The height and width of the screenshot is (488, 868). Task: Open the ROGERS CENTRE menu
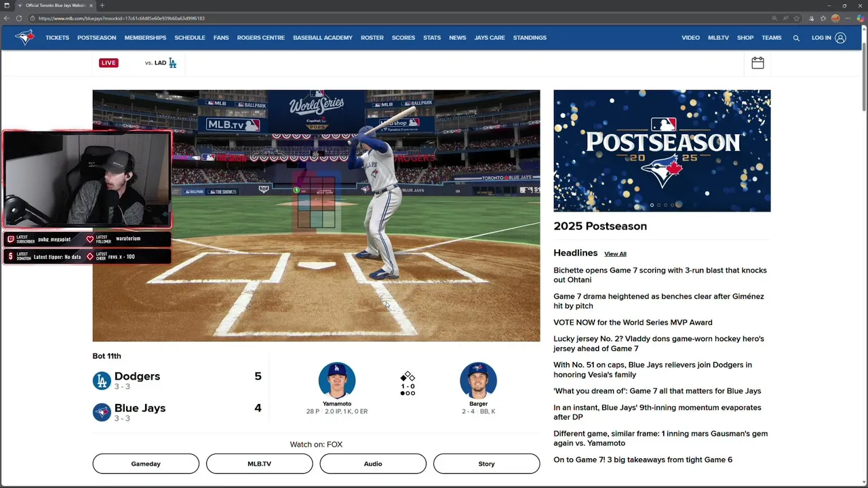click(x=261, y=38)
